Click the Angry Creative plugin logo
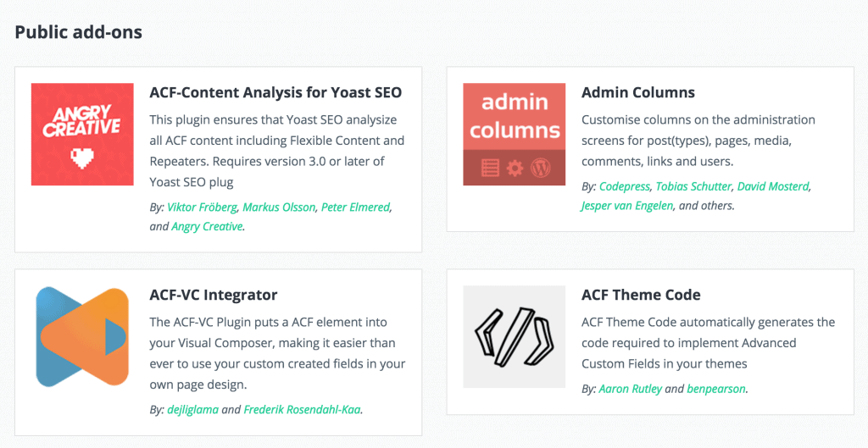 82,134
